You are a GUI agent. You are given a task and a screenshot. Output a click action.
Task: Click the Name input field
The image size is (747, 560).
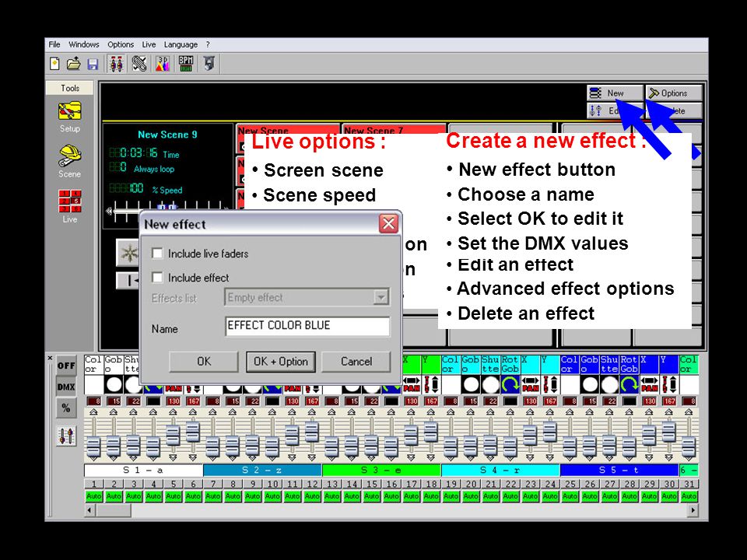pos(307,326)
